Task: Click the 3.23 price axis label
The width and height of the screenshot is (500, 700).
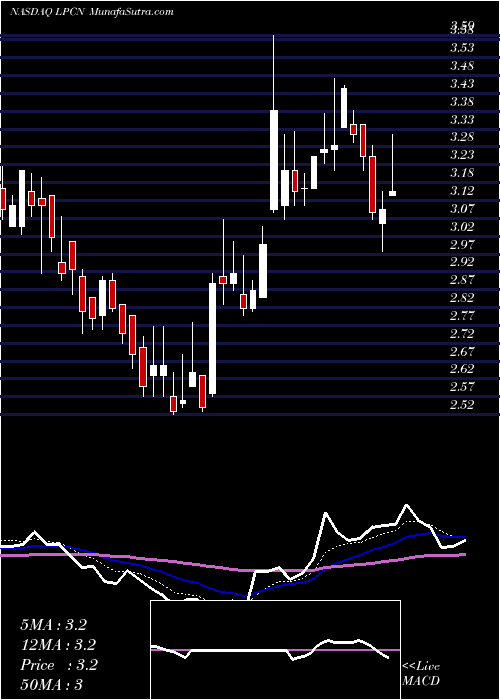Action: (x=462, y=154)
